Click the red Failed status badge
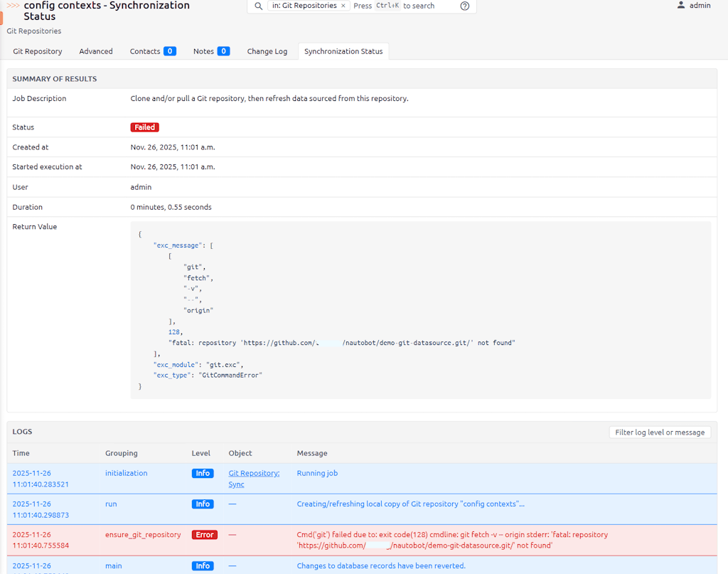The height and width of the screenshot is (574, 728). pos(144,127)
